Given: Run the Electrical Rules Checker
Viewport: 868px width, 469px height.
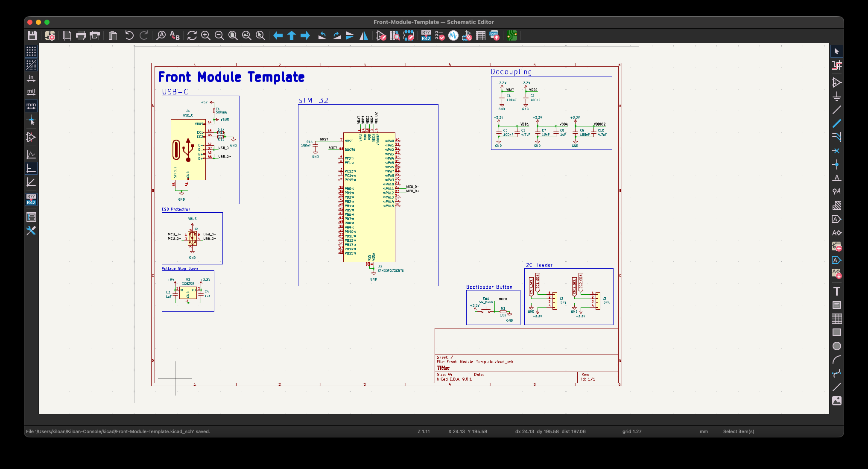Looking at the screenshot, I should [x=440, y=35].
